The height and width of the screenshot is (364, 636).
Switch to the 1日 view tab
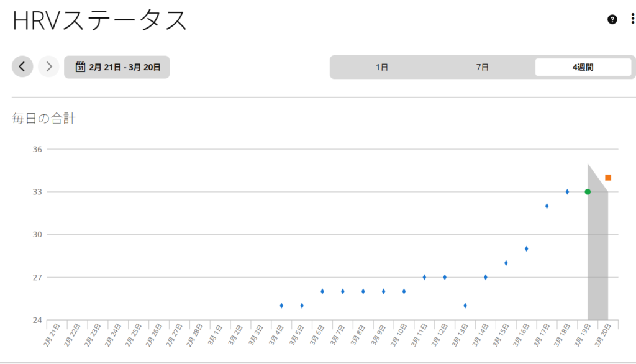tap(381, 67)
